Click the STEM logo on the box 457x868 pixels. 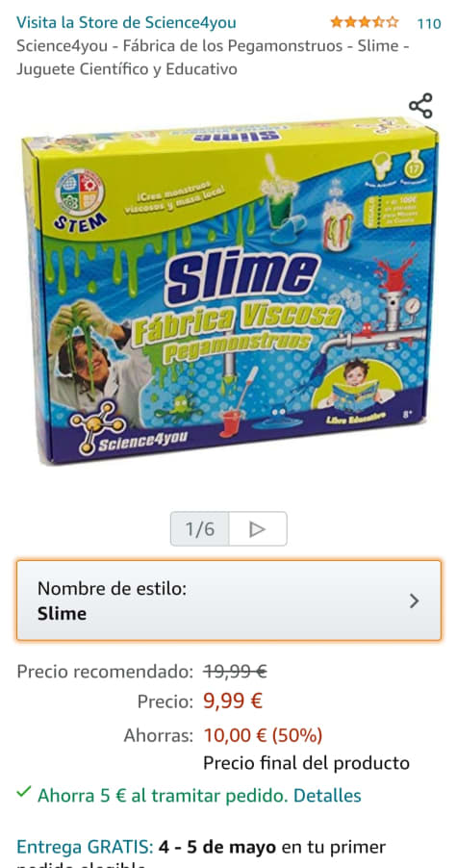[81, 200]
